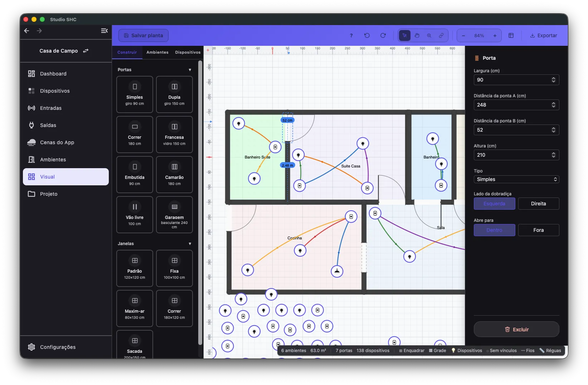Image resolution: width=588 pixels, height=385 pixels.
Task: Select the pointer selection tool
Action: 404,35
